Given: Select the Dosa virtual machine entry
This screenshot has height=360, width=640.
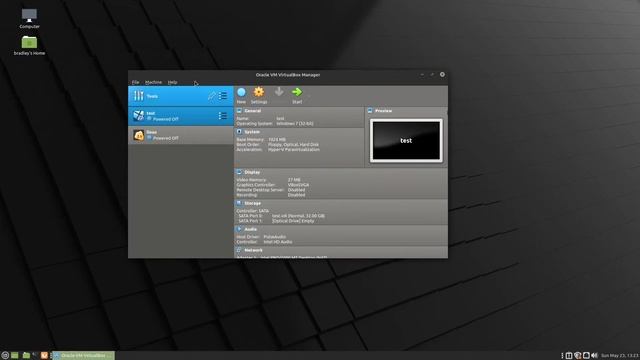Looking at the screenshot, I should (x=181, y=135).
